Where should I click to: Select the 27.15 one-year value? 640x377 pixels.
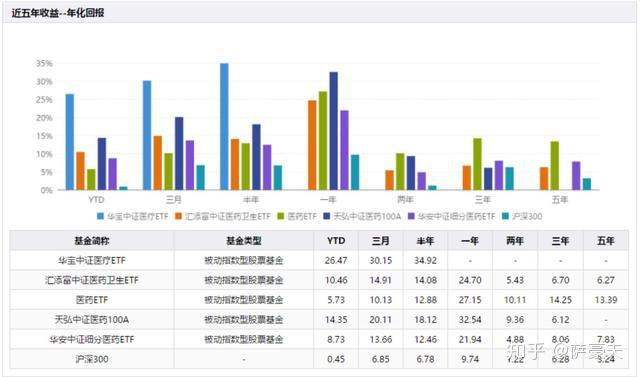(470, 300)
